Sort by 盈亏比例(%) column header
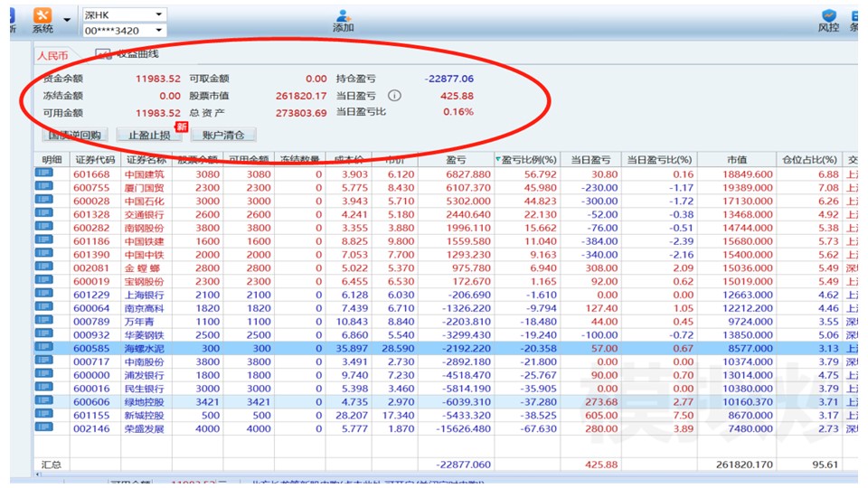Viewport: 868px width, 488px height. click(x=528, y=160)
